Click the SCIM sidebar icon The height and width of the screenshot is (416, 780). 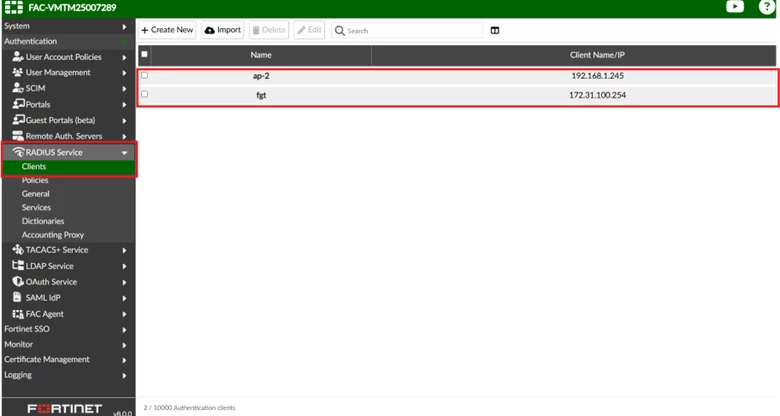[18, 88]
